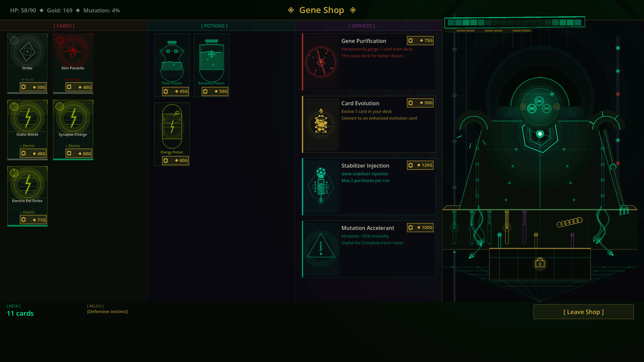Open the POTIONS tab header
This screenshot has width=644, height=362.
tap(214, 26)
